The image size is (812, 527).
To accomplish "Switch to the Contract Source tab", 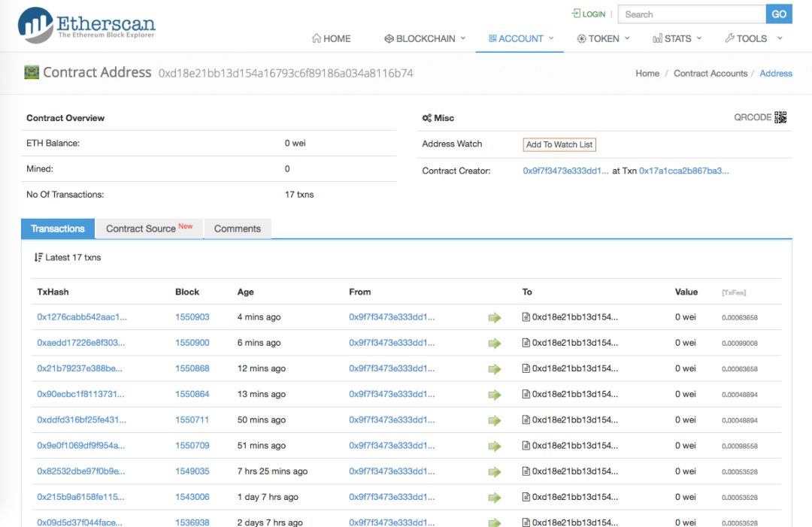I will tap(149, 229).
